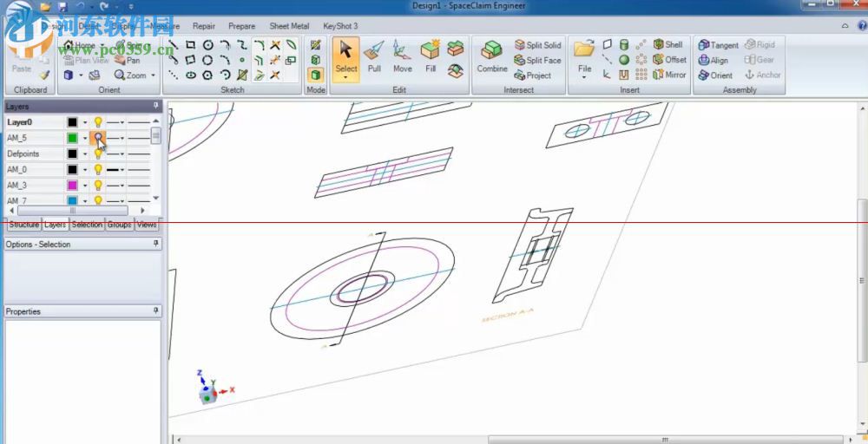Pick the Move tool
The height and width of the screenshot is (444, 868).
point(403,56)
